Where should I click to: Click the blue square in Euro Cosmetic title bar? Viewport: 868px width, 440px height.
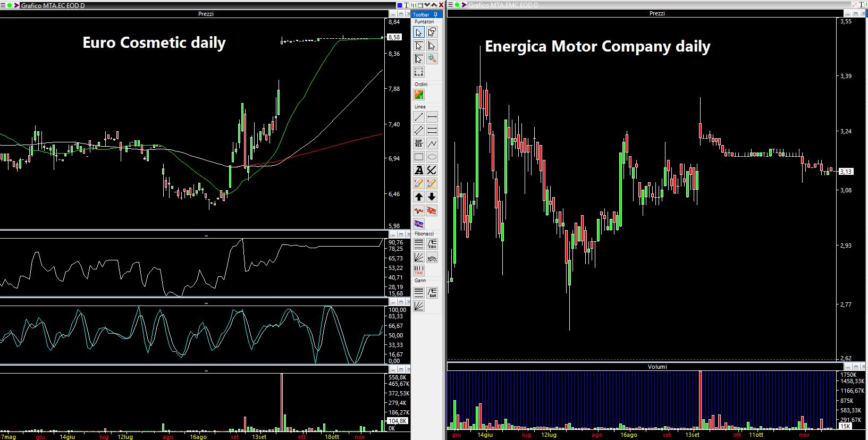point(400,5)
